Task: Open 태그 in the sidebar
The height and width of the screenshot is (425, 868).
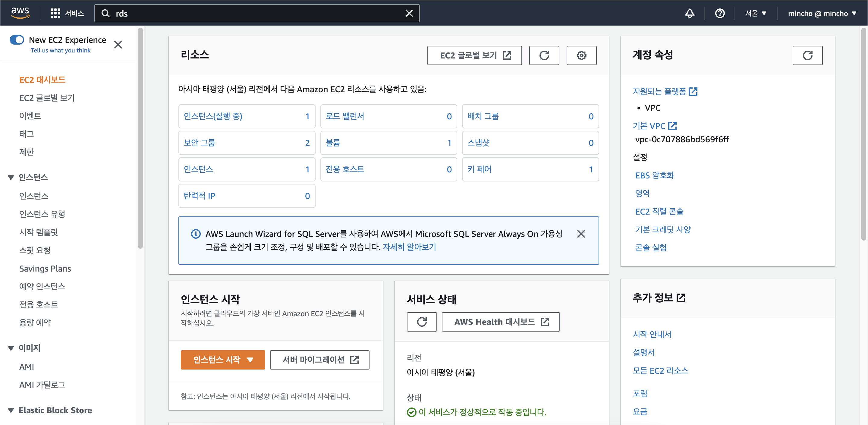Action: (26, 134)
